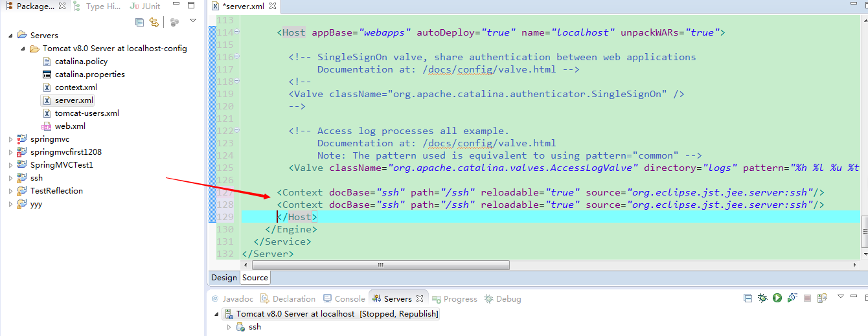Click the AccessLogValve line 125

pos(574,168)
